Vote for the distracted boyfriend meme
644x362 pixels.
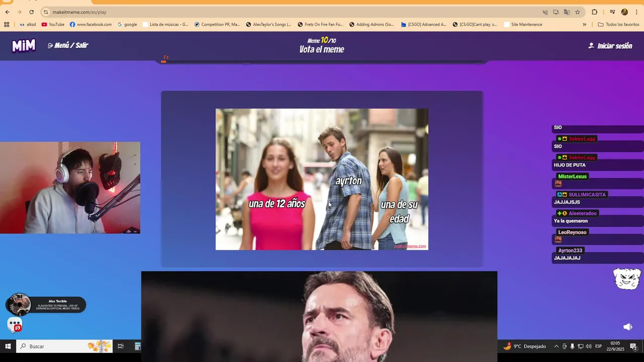click(322, 179)
